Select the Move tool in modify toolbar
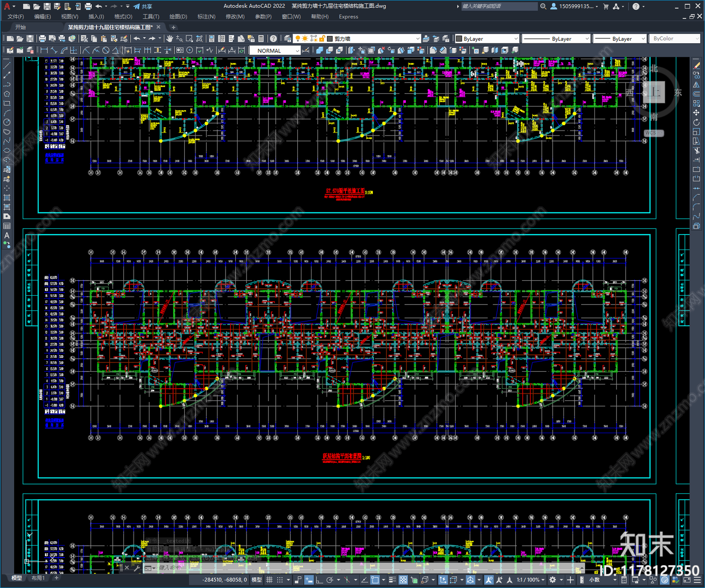Screen dimensions: 705x588 pos(696,113)
